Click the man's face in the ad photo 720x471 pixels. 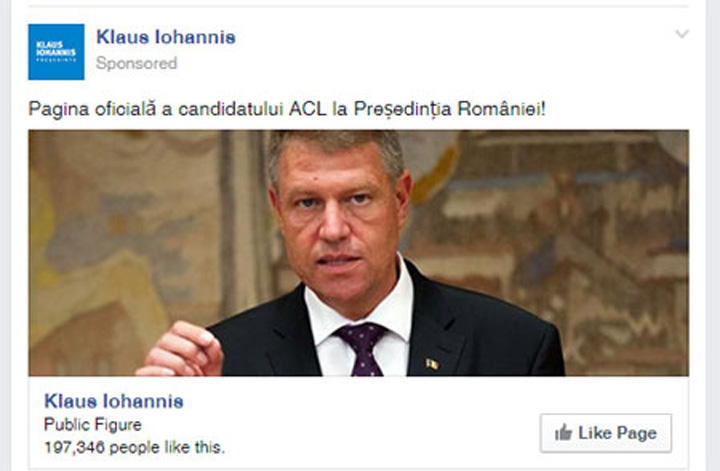point(339,216)
